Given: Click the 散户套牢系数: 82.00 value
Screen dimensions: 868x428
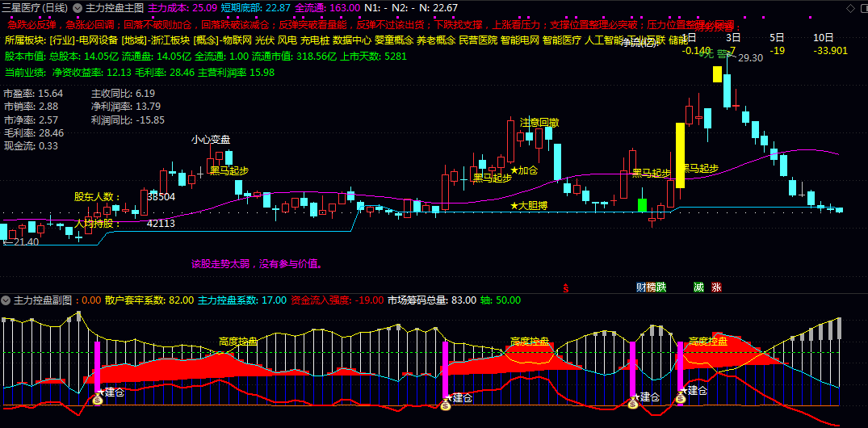Looking at the screenshot, I should pos(149,300).
